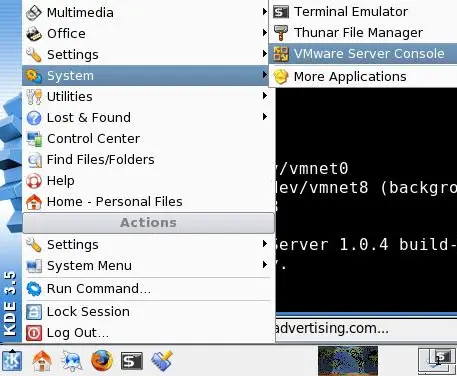The image size is (457, 376).
Task: Click the Find Files/Folders magnifier icon
Action: click(34, 160)
